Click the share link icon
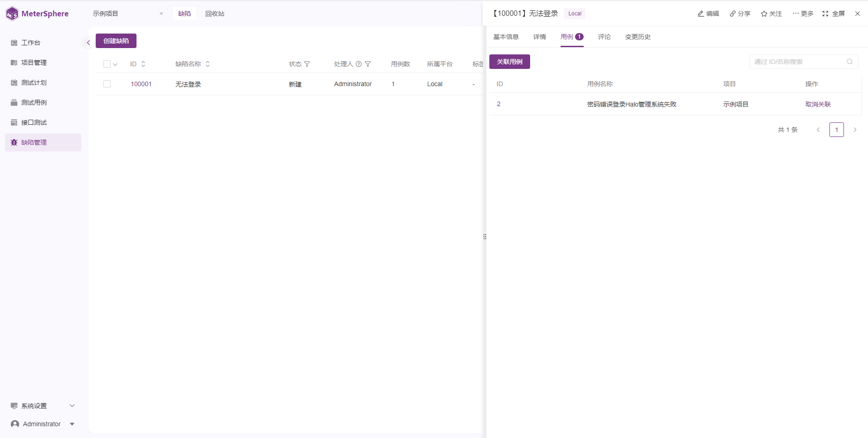The width and height of the screenshot is (868, 438). tap(732, 14)
